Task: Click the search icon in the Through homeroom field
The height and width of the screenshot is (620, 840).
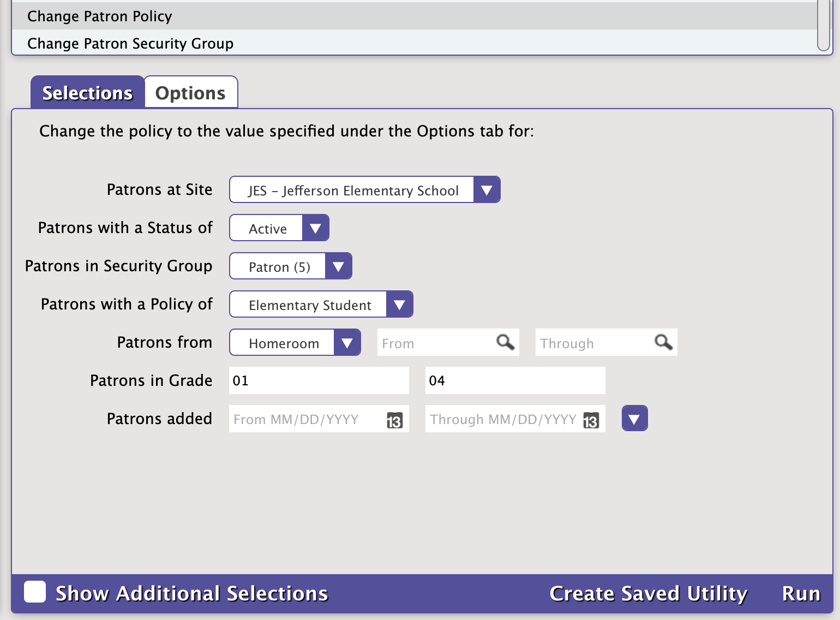Action: click(x=662, y=342)
